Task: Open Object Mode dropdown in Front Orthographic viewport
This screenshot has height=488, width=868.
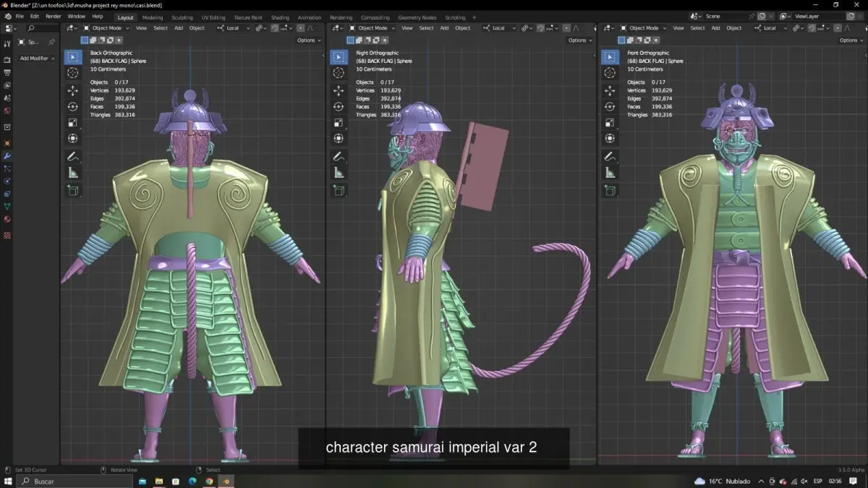Action: (x=643, y=28)
